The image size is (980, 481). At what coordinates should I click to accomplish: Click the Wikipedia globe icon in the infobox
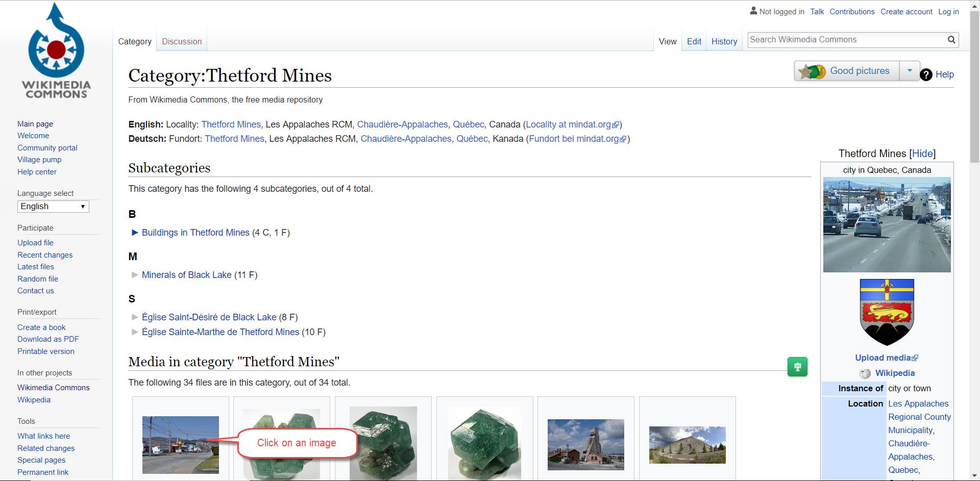[865, 373]
